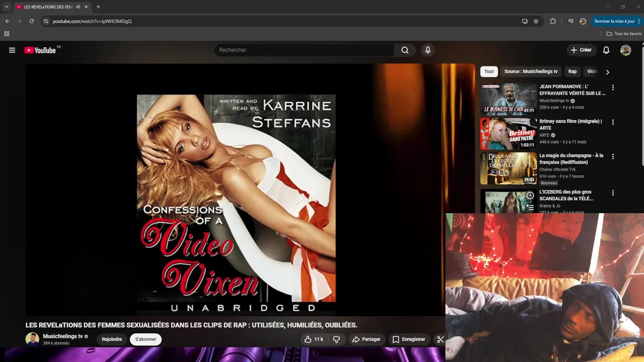Screen dimensions: 644x362
Task: Open options menu for L'ICEBERG video
Action: tap(613, 193)
